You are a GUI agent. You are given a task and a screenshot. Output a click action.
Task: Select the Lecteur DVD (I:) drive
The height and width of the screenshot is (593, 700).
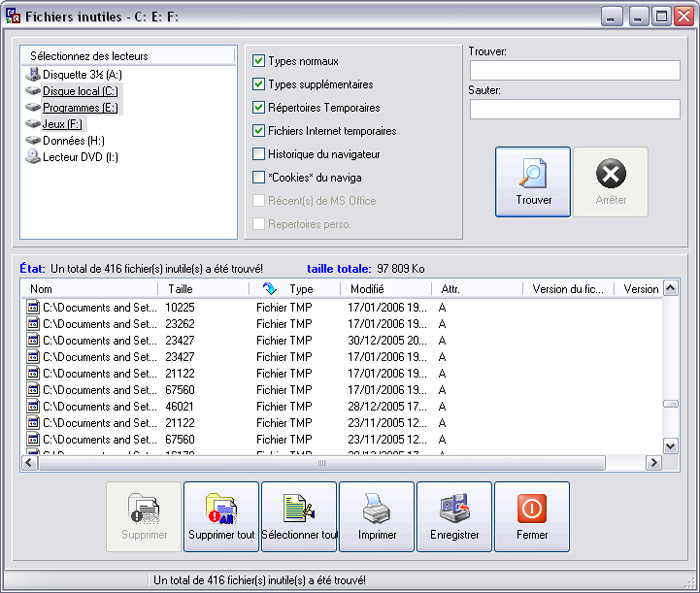pos(72,157)
